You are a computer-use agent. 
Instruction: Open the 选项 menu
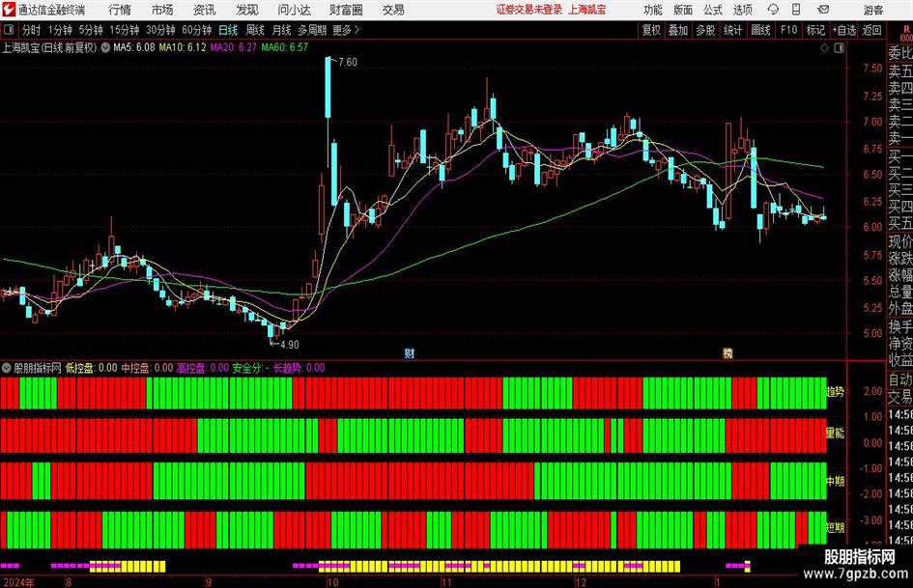pos(742,10)
